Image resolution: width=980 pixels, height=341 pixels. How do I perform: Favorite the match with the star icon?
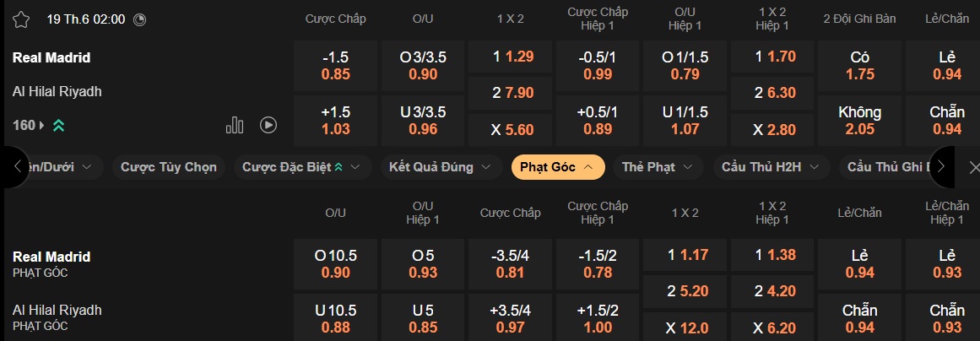tap(21, 19)
